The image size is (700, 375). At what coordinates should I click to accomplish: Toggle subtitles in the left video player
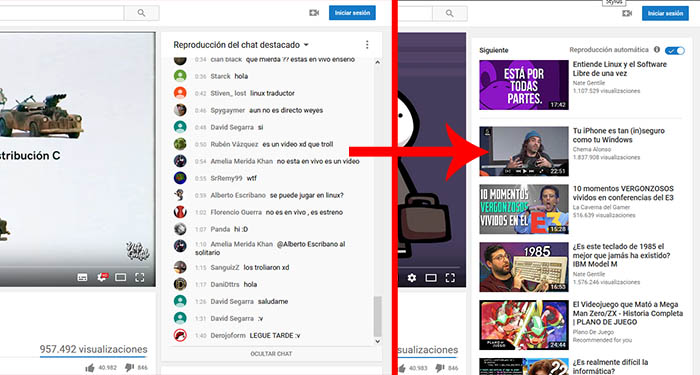(x=83, y=278)
